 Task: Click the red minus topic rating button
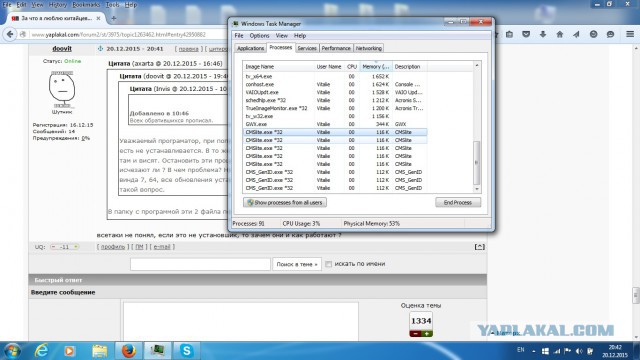415,334
